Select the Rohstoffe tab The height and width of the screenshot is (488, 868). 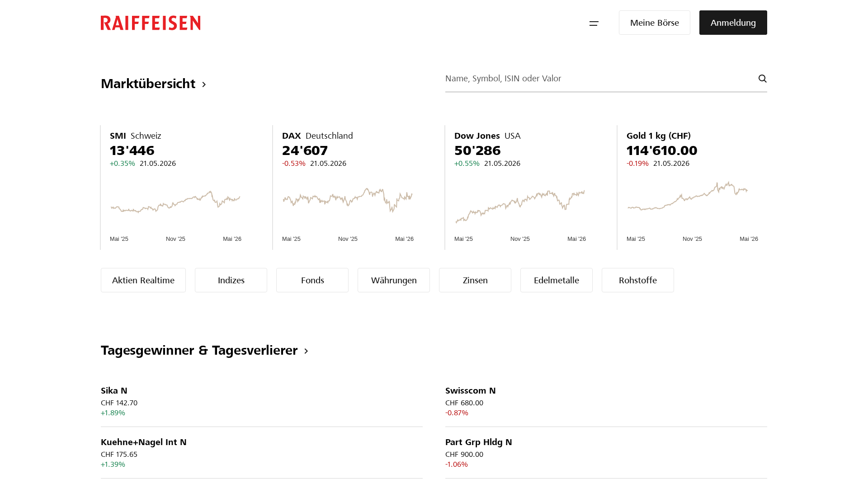point(638,280)
